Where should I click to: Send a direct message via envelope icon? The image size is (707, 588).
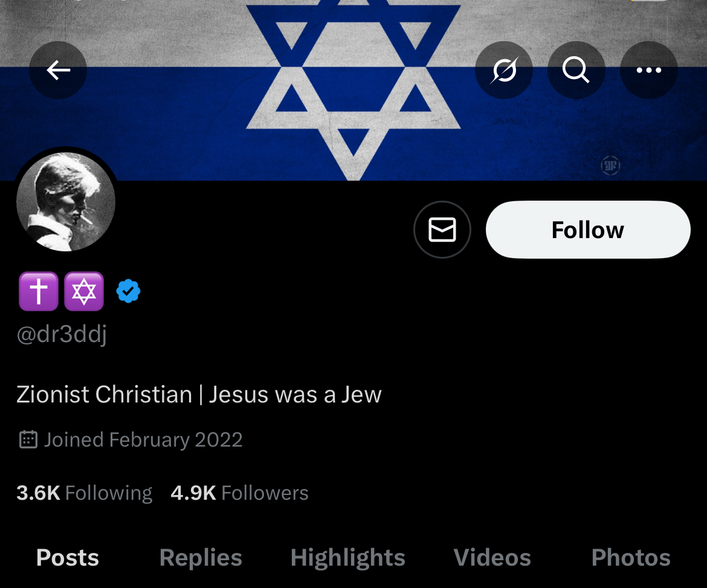pos(442,230)
